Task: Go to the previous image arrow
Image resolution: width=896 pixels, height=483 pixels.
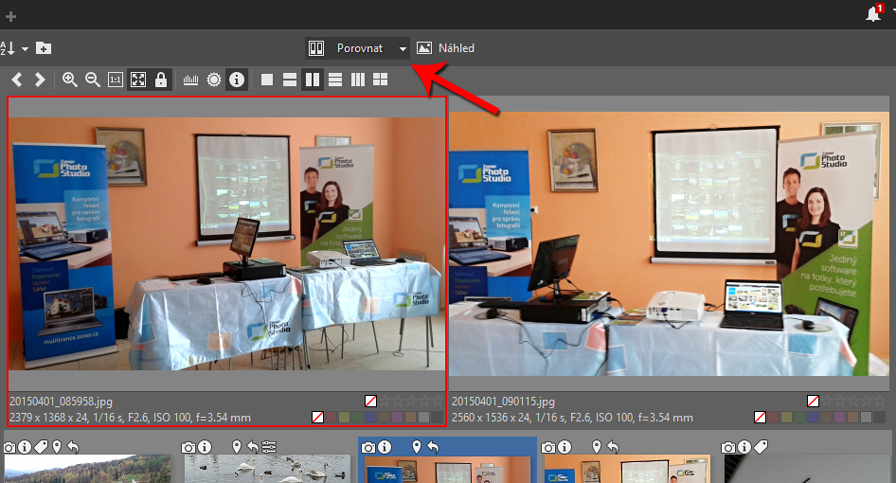Action: 18,80
